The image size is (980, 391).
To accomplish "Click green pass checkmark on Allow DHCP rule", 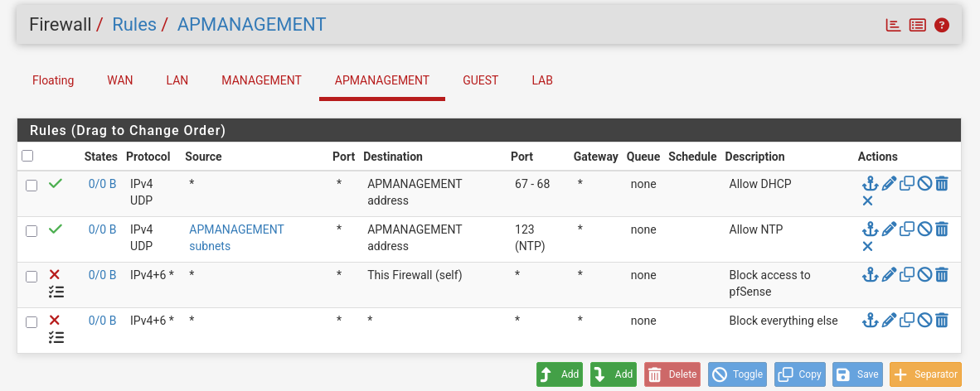I will 56,184.
